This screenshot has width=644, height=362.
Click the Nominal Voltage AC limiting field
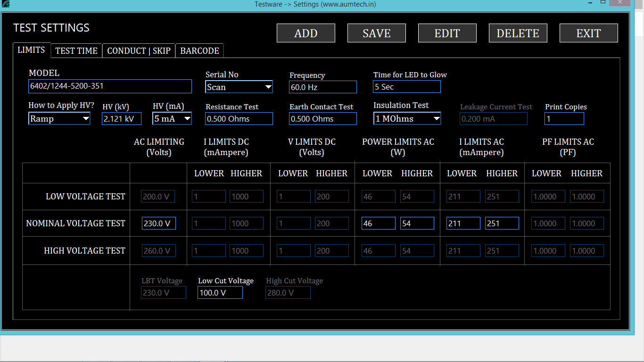point(158,223)
